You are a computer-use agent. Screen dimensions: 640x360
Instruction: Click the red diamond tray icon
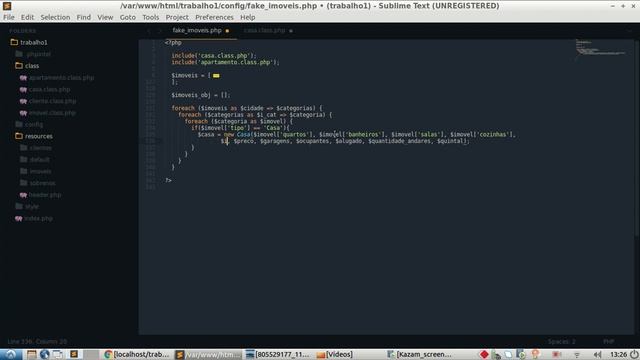(484, 354)
